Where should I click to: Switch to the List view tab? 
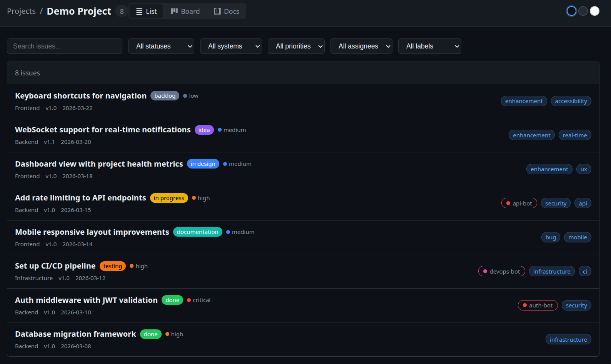tap(146, 11)
